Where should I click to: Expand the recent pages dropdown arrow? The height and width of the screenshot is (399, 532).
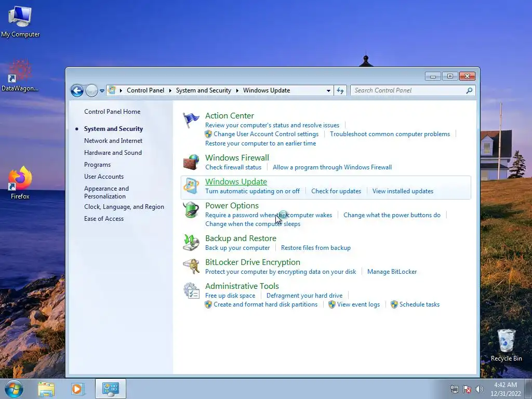tap(102, 90)
